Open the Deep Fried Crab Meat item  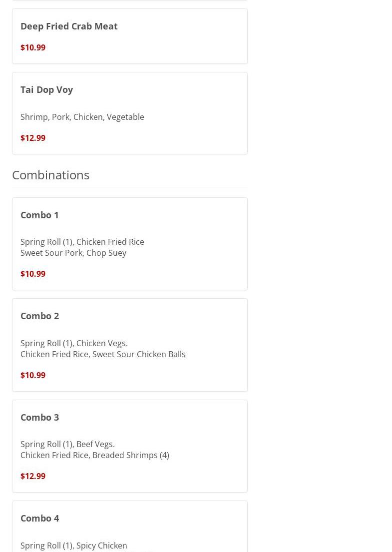click(x=69, y=26)
